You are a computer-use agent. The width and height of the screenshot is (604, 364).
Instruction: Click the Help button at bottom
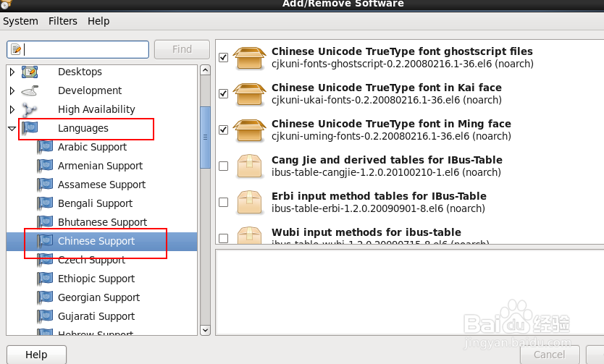tap(37, 355)
